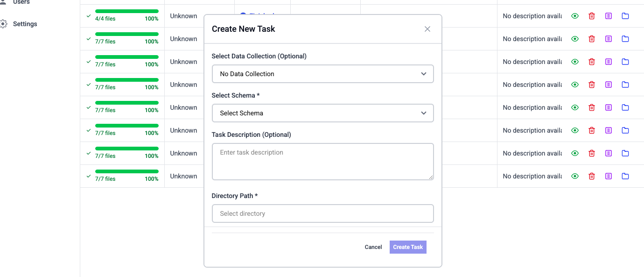The image size is (644, 277).
Task: Open the No Data Collection dropdown
Action: [x=322, y=74]
